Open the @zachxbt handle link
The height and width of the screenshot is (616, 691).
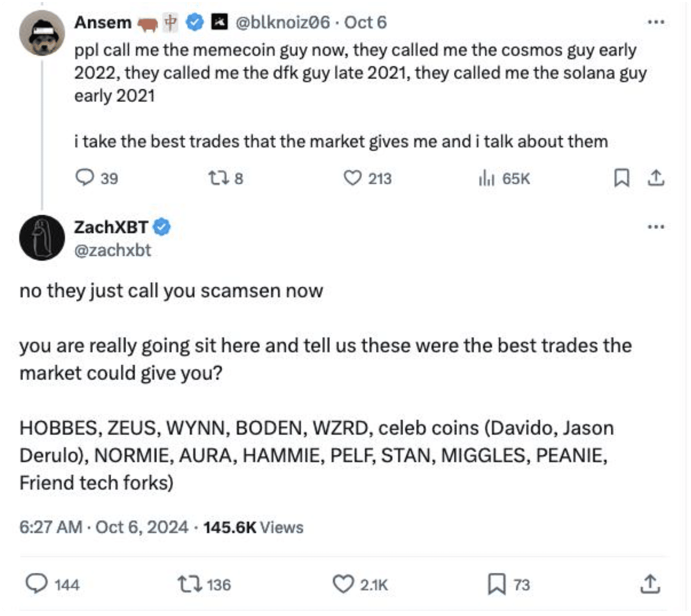pyautogui.click(x=113, y=250)
